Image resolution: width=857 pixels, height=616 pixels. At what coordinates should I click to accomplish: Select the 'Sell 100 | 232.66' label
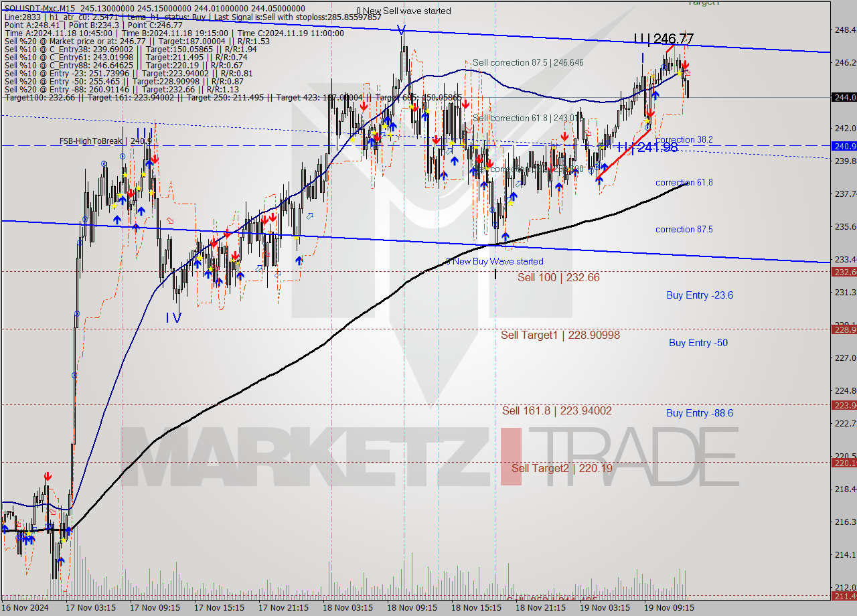(x=558, y=277)
